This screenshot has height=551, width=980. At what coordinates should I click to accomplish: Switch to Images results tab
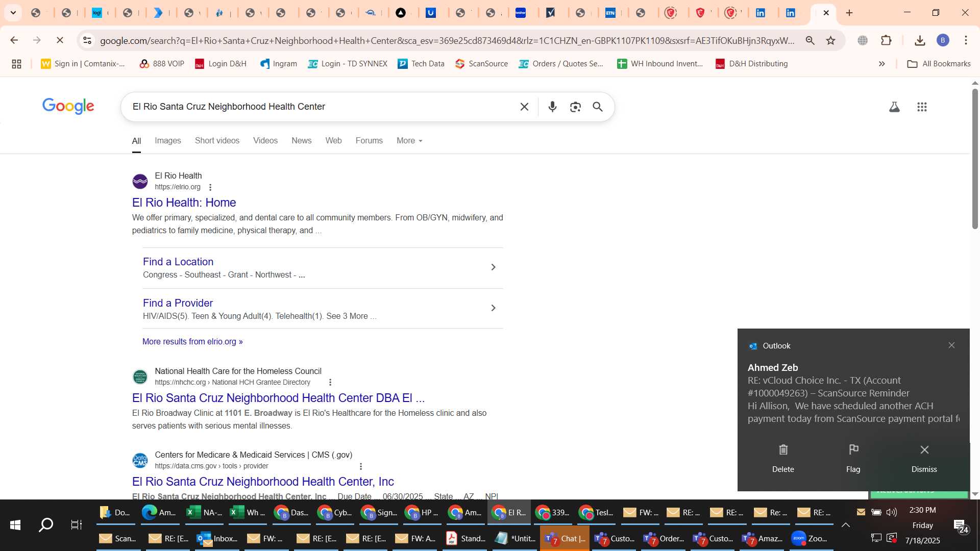(x=168, y=141)
